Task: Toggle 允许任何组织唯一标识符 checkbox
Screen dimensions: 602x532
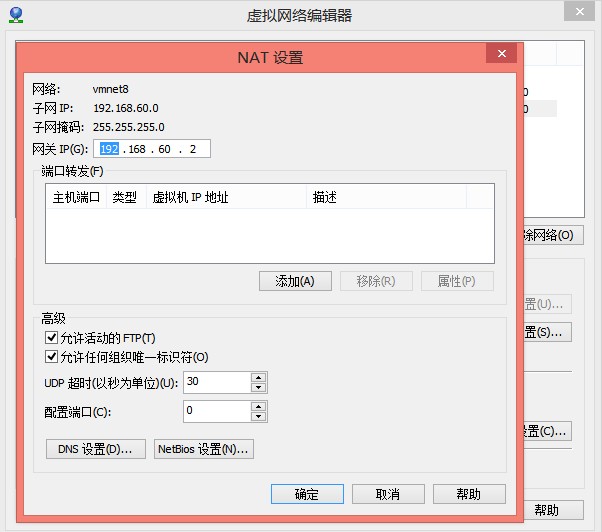Action: pyautogui.click(x=52, y=357)
